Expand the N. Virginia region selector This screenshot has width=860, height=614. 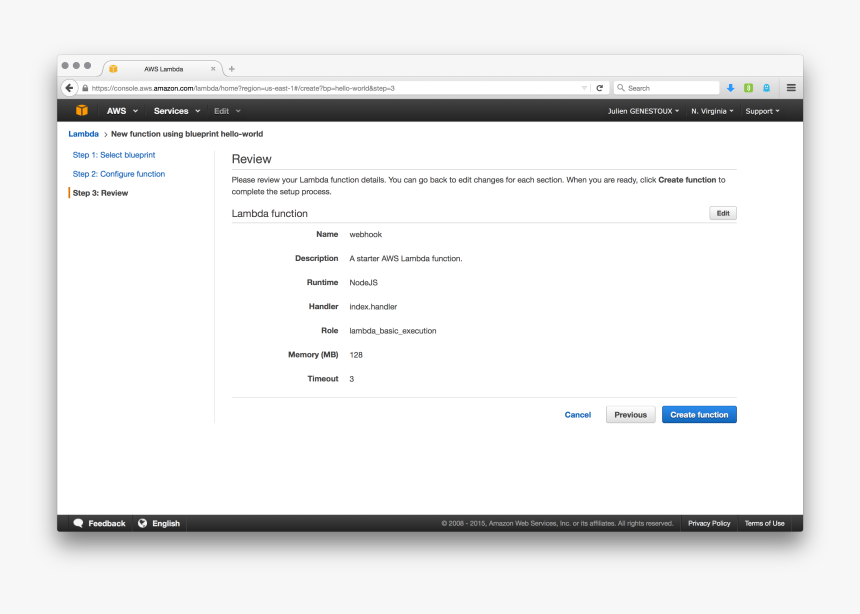click(x=712, y=110)
